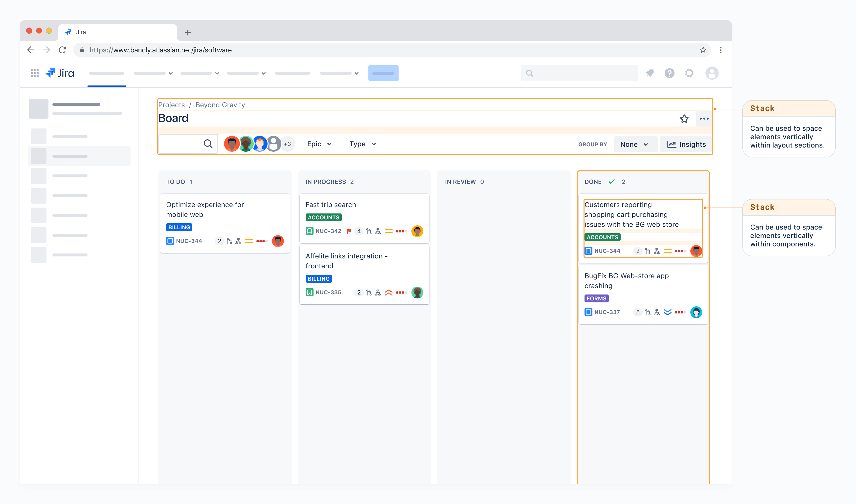This screenshot has height=504, width=856.
Task: Click the Insights button
Action: pos(686,144)
